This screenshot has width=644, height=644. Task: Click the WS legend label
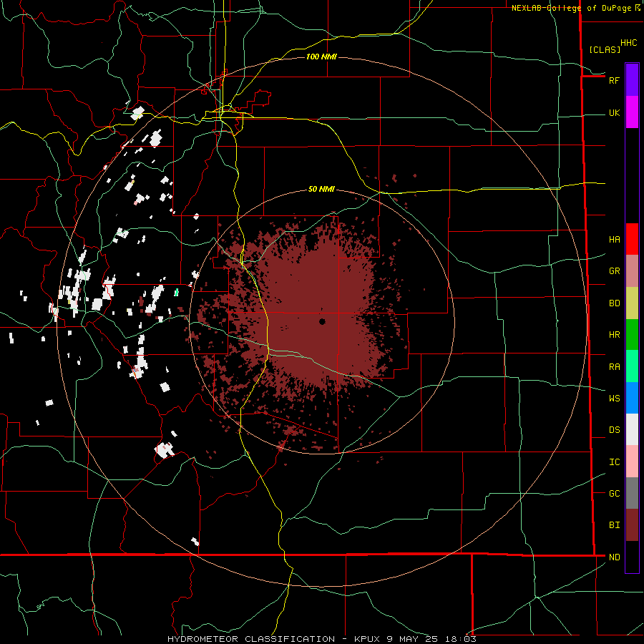[614, 398]
